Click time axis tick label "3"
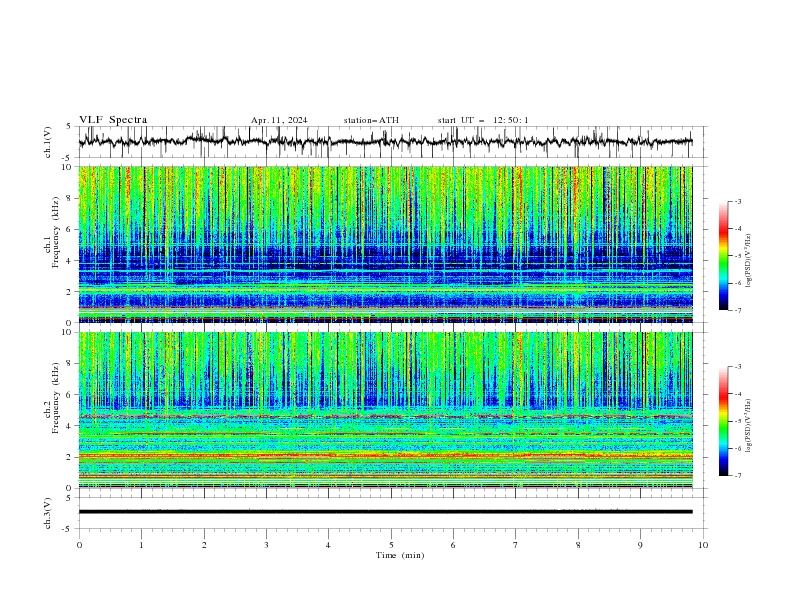Screen dimensions: 792x612 coord(266,545)
